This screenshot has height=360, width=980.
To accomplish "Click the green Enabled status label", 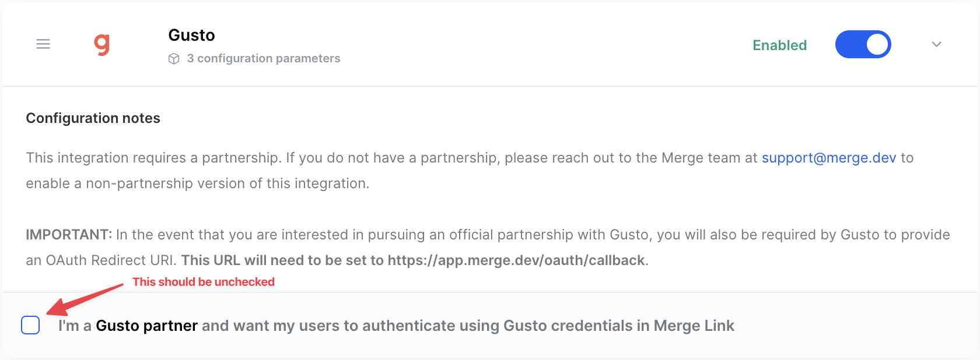I will pos(779,45).
